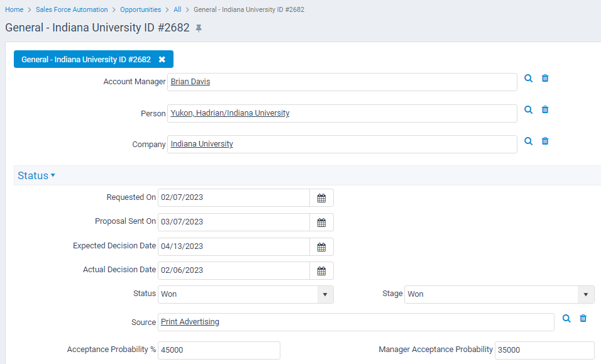
Task: Delete the Account Manager value
Action: (x=544, y=78)
